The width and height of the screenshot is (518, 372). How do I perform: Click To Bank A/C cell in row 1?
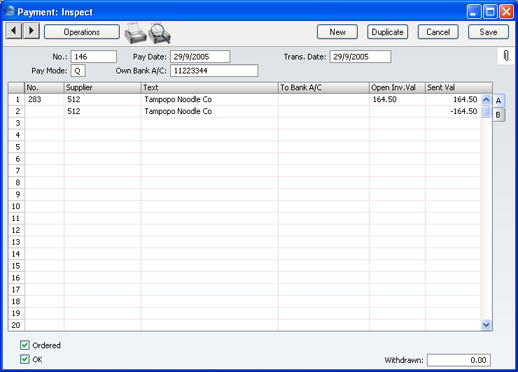(324, 99)
